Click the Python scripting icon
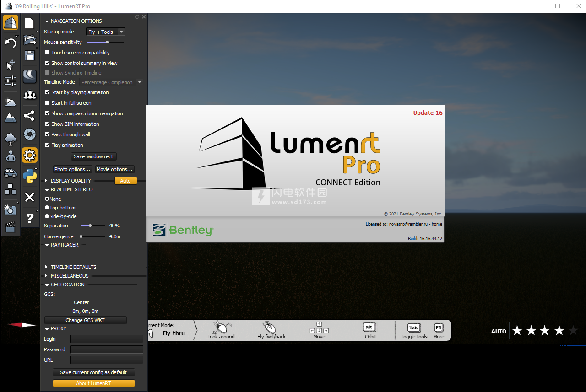 (30, 176)
